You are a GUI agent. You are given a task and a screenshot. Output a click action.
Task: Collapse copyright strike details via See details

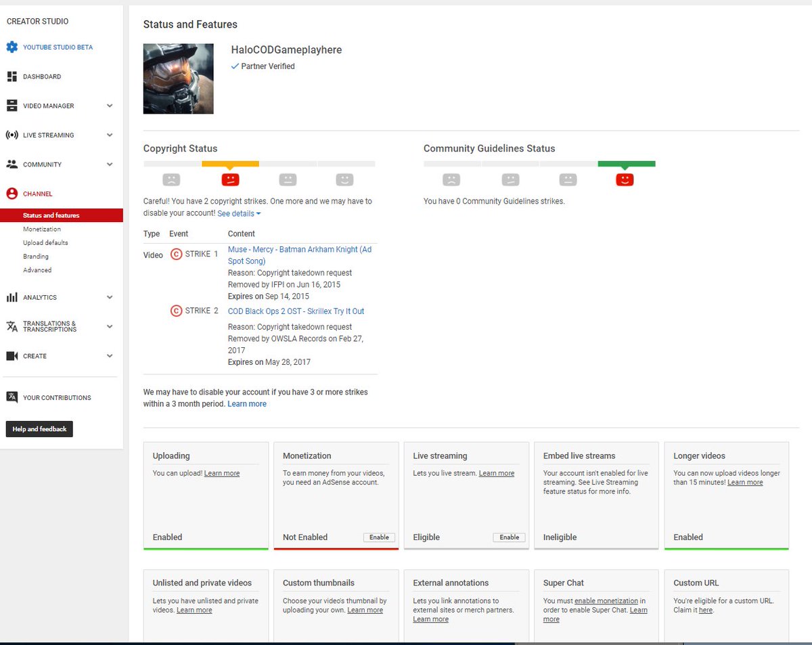click(239, 213)
